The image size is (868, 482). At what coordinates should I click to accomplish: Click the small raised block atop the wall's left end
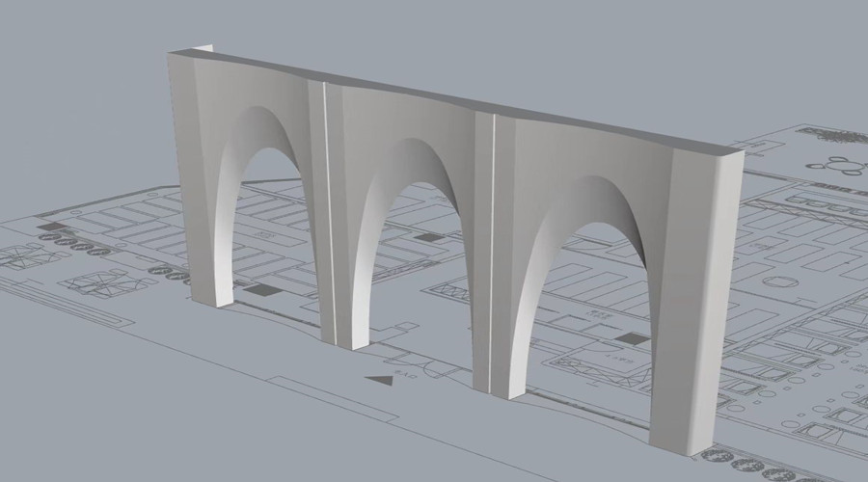point(203,47)
